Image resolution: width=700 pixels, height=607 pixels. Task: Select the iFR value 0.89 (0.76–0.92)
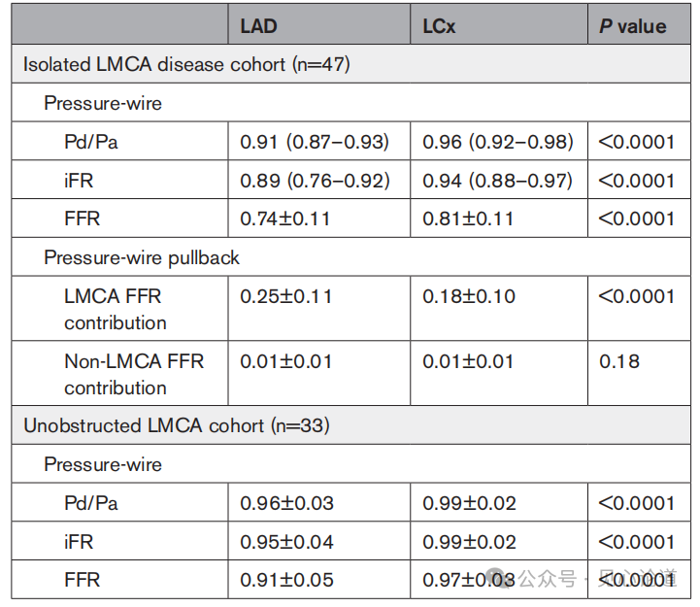click(x=315, y=181)
